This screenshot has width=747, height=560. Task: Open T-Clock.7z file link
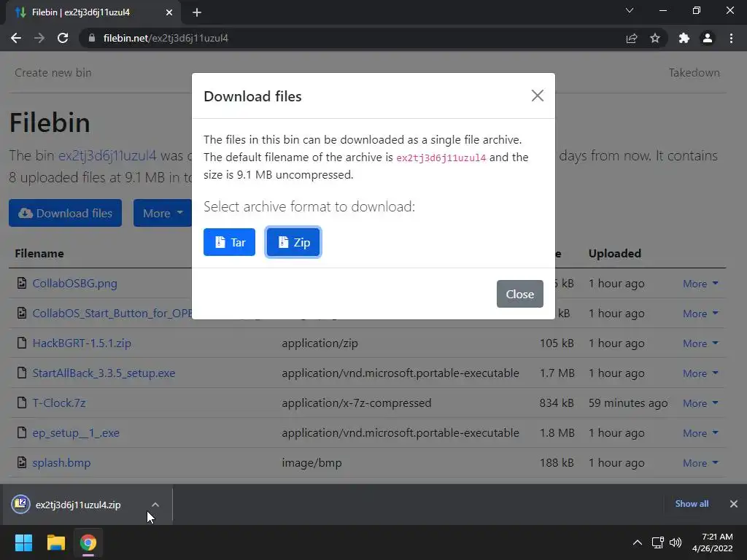click(x=59, y=402)
